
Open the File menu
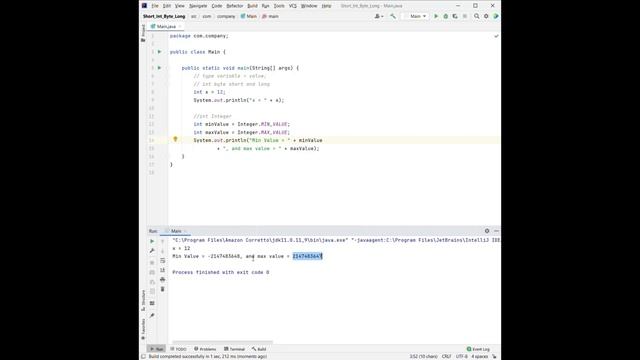coord(155,6)
